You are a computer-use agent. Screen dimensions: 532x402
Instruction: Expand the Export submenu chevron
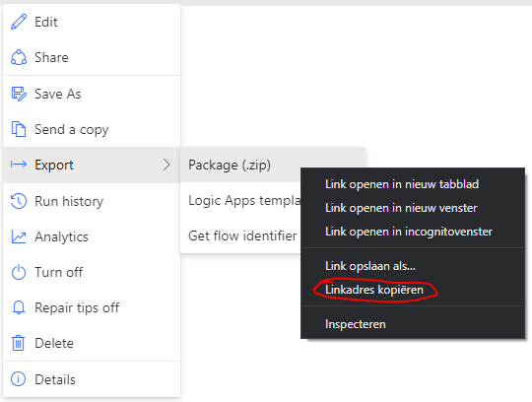166,165
